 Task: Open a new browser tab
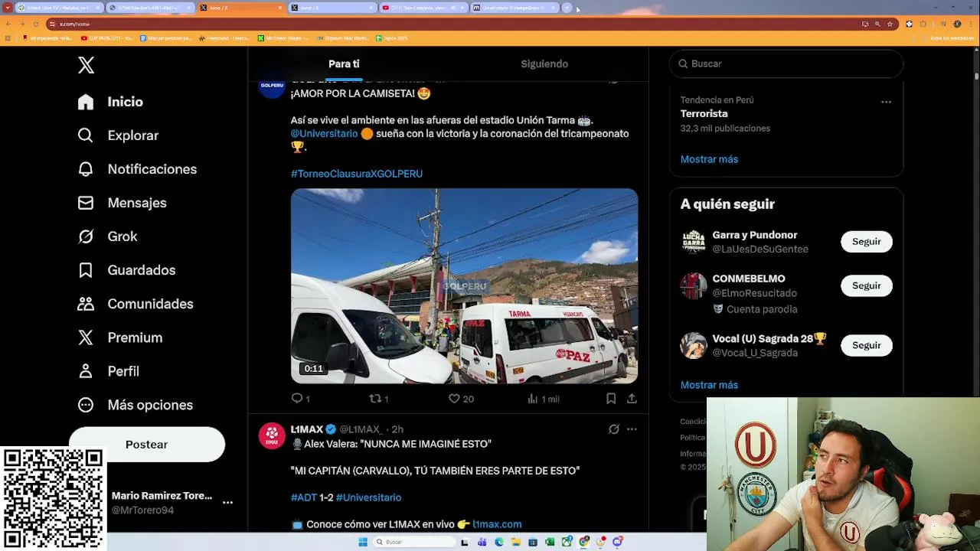[567, 8]
